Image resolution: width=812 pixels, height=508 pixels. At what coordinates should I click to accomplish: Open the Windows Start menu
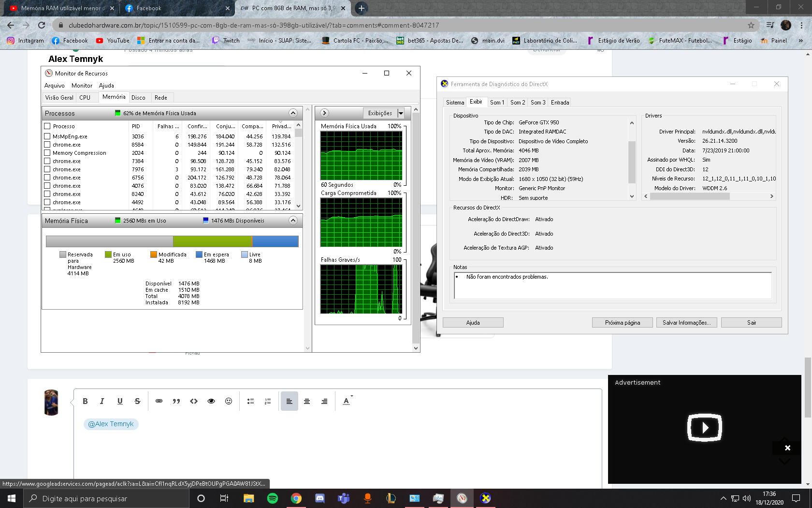click(12, 498)
